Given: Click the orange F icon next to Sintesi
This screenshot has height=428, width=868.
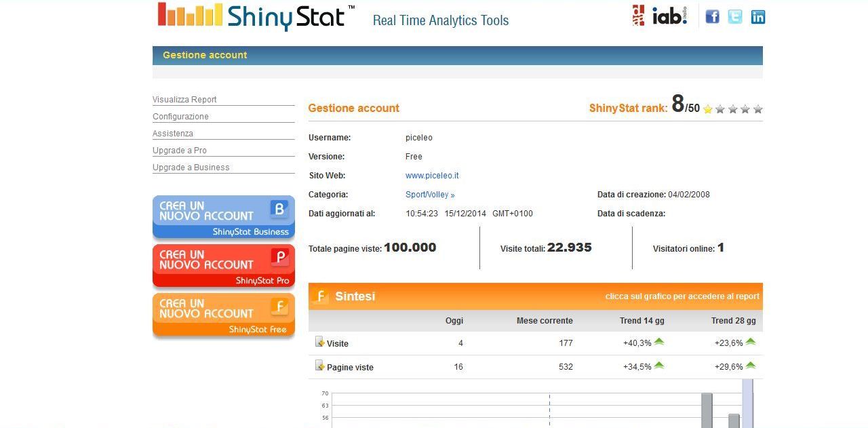Looking at the screenshot, I should point(321,296).
